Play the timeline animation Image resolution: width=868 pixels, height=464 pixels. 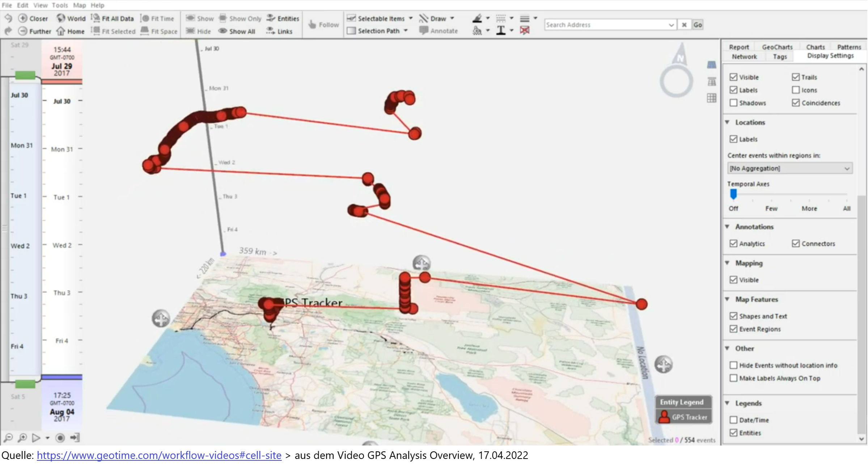pos(36,438)
